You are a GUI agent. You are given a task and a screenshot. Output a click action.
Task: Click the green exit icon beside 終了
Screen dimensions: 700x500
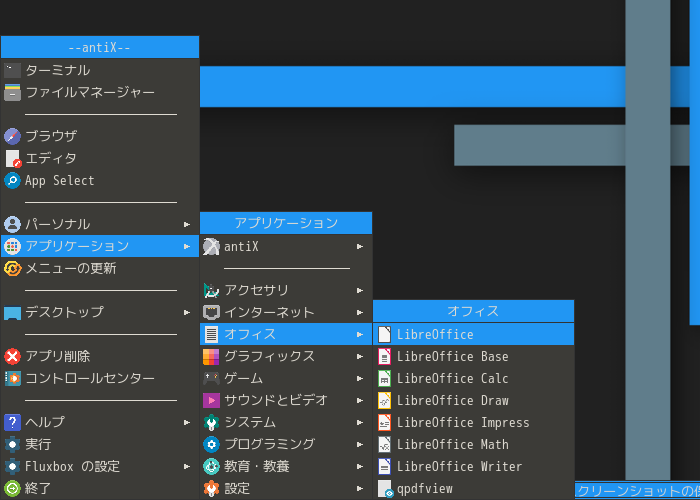tap(12, 488)
